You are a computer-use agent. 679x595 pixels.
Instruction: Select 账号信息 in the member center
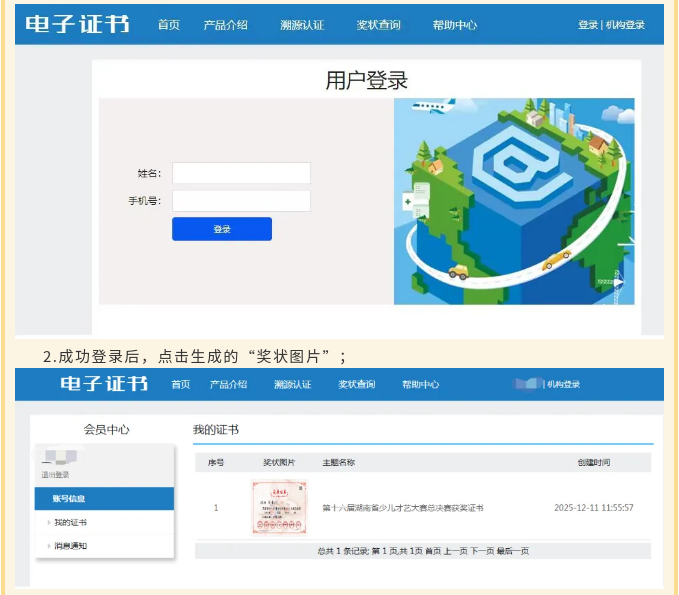point(69,498)
